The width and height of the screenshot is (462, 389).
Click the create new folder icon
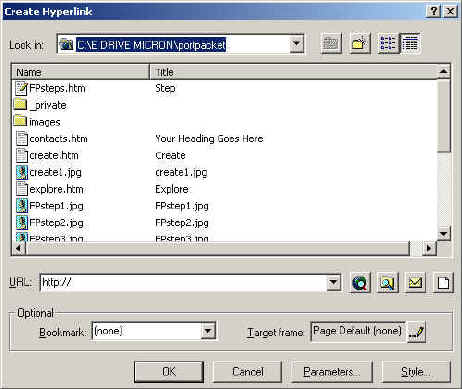pos(360,43)
